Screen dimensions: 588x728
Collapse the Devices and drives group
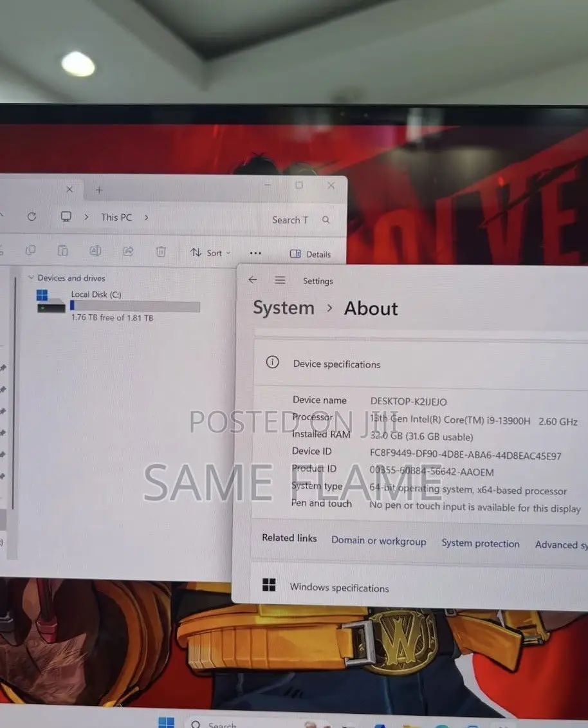coord(31,277)
